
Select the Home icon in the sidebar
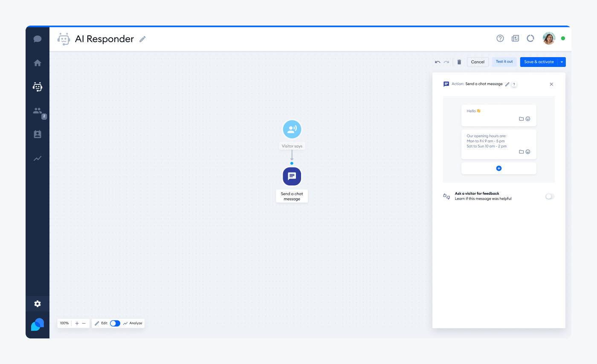pos(38,62)
